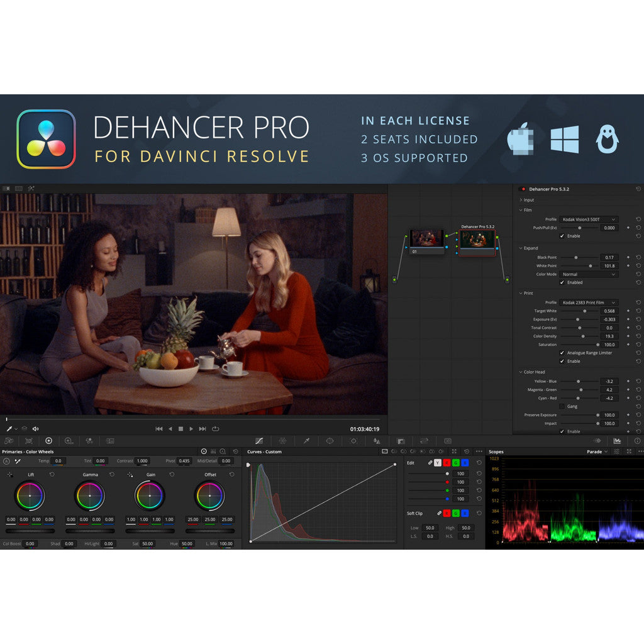
Task: Toggle the Film section Enable checkbox
Action: 562,236
